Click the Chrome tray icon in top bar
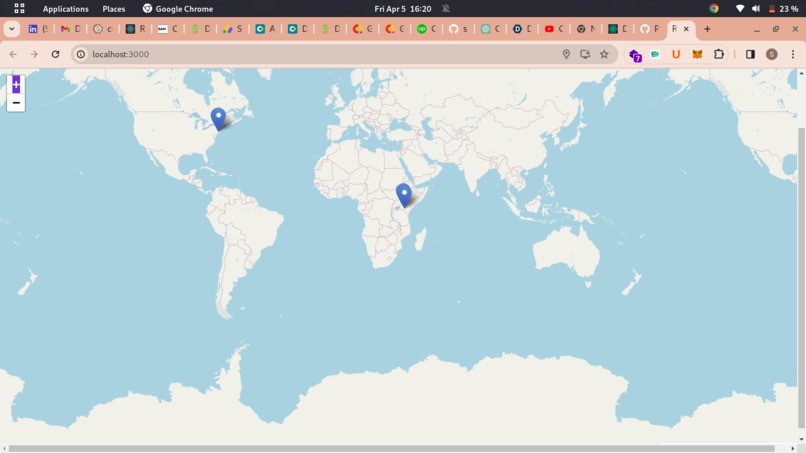This screenshot has width=806, height=453. pos(713,8)
